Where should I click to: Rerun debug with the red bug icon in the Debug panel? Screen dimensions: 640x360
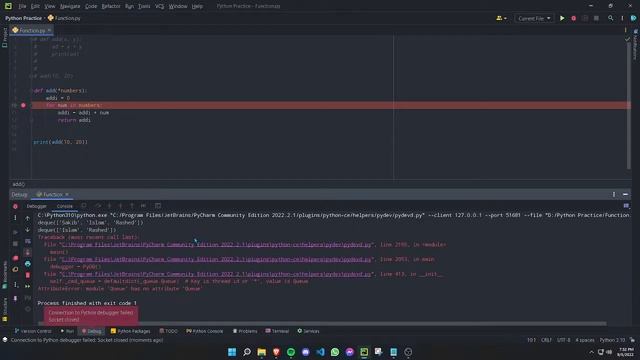[x=16, y=207]
